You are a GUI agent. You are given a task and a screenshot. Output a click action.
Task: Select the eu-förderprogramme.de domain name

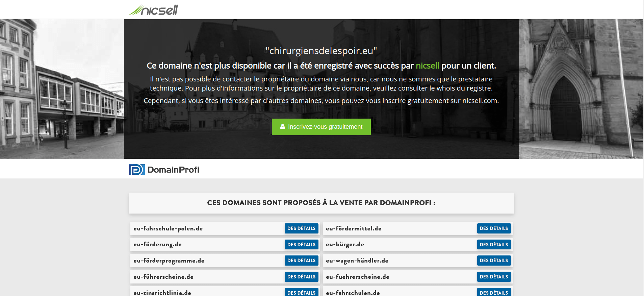click(169, 261)
